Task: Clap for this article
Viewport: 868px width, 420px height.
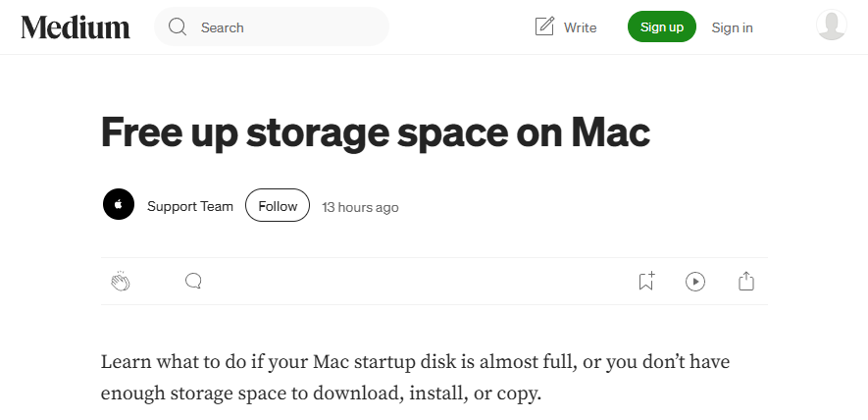Action: pyautogui.click(x=121, y=282)
